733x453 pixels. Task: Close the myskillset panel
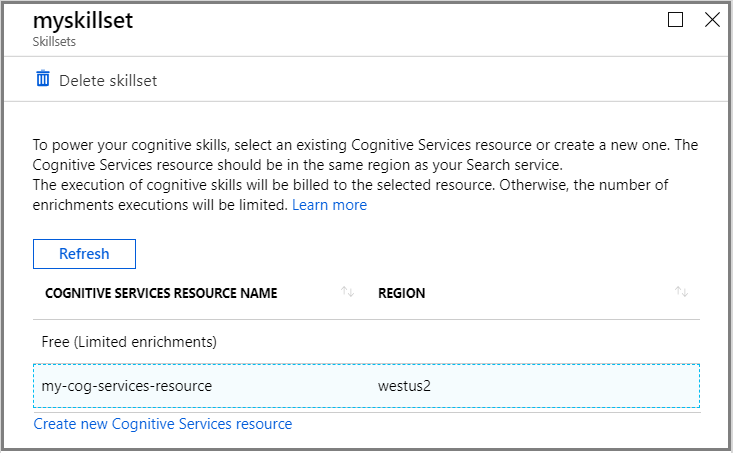pyautogui.click(x=712, y=19)
